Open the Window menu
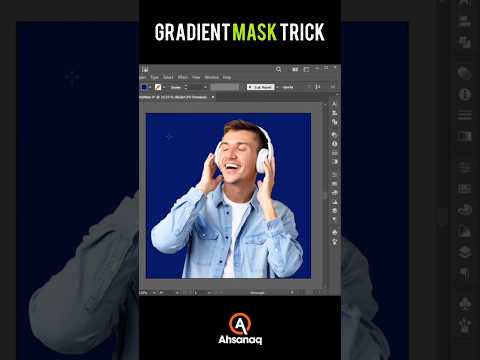 click(x=211, y=77)
